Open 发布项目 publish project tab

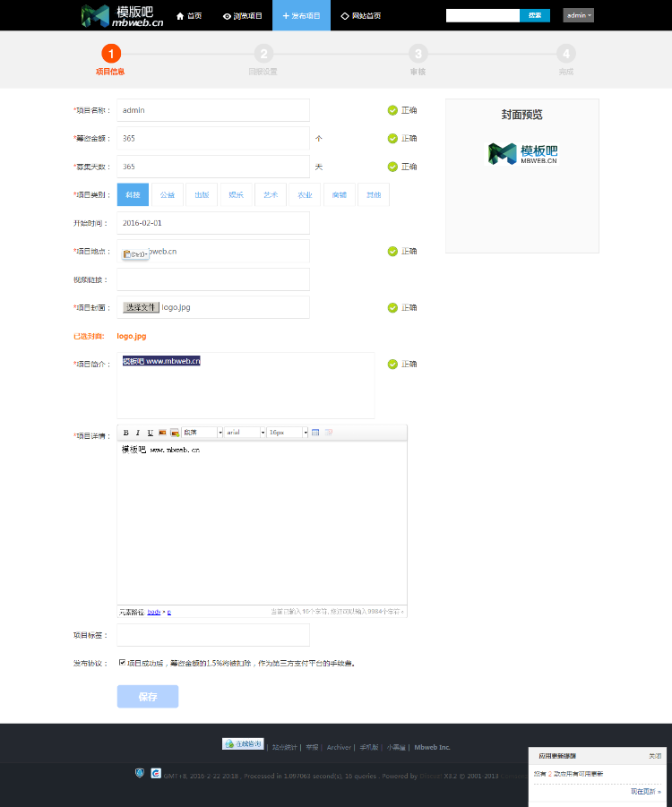[301, 15]
